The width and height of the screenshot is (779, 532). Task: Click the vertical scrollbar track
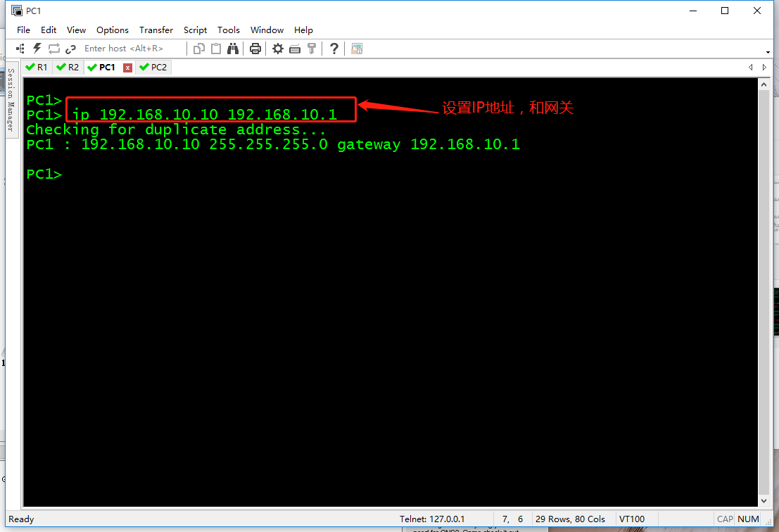coord(764,293)
